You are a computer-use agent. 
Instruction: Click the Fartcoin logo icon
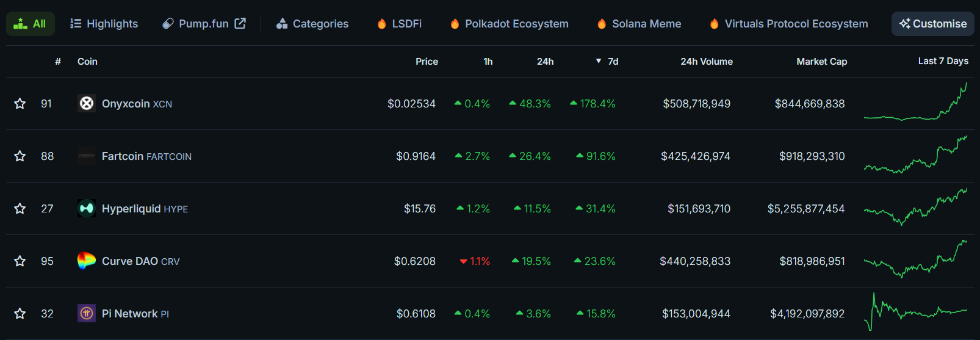(x=87, y=156)
